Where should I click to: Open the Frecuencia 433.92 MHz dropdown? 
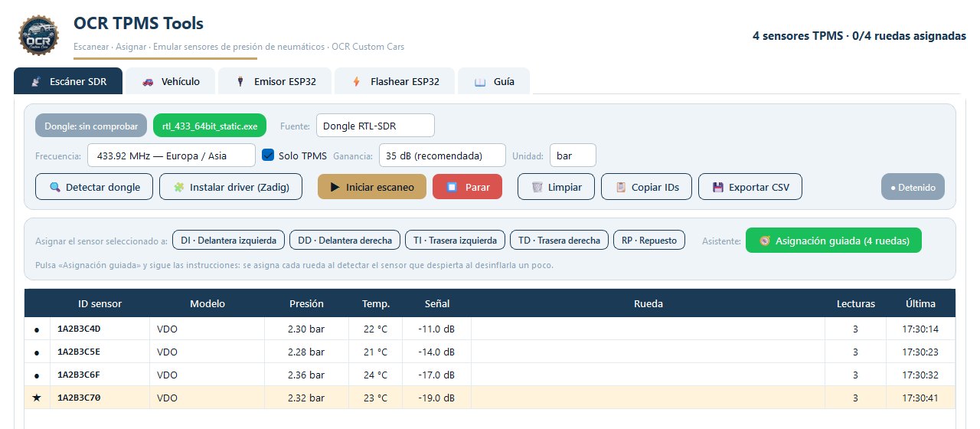(x=171, y=156)
